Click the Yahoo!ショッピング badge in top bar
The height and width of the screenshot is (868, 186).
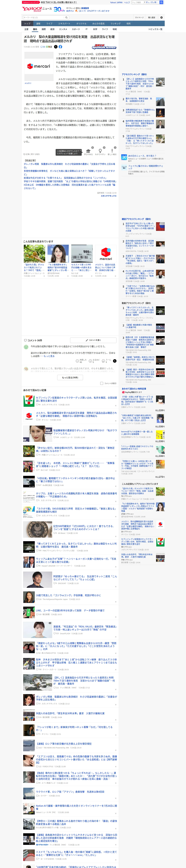pos(31,2)
